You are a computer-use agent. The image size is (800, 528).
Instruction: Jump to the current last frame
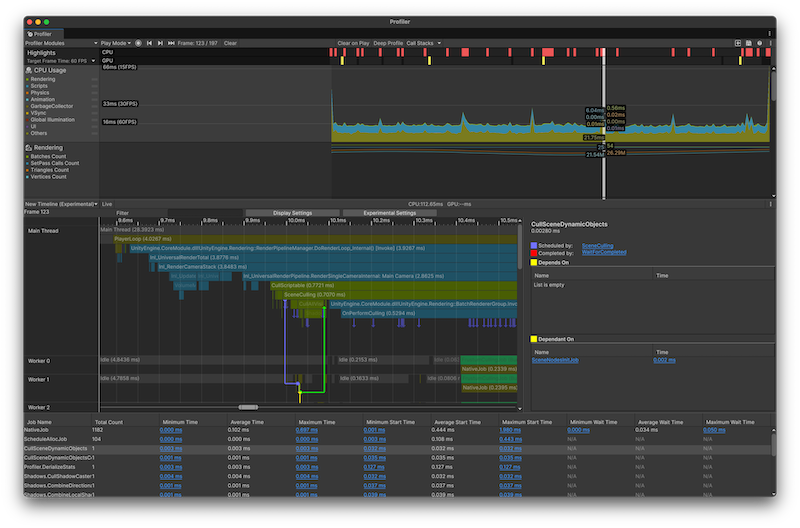coord(172,44)
